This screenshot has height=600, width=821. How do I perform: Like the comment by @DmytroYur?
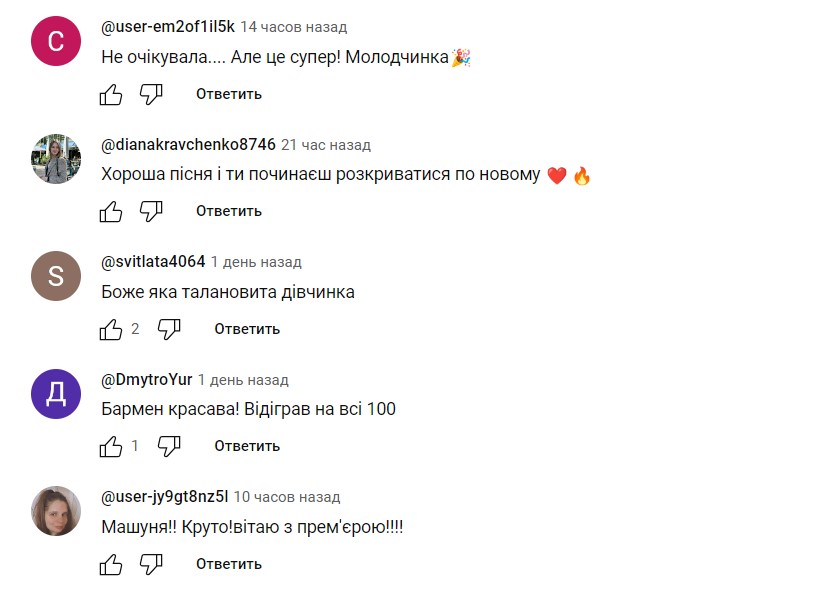[x=111, y=446]
